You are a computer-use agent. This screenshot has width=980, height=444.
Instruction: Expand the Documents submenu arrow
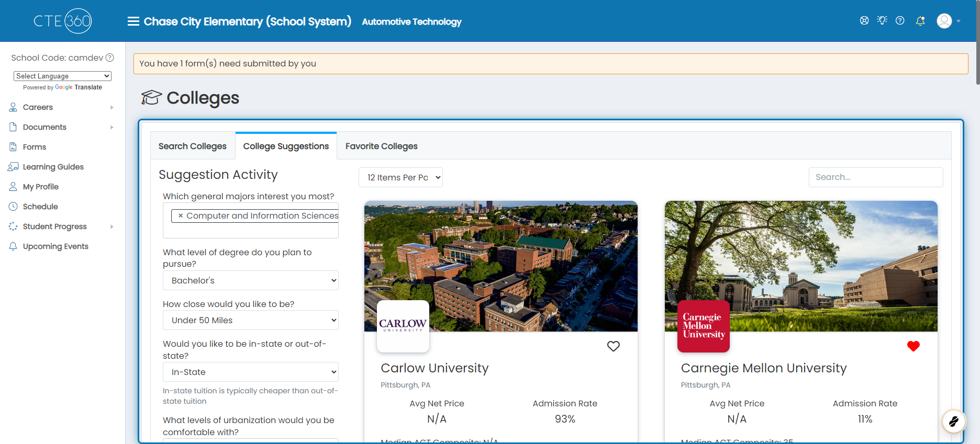click(x=112, y=127)
